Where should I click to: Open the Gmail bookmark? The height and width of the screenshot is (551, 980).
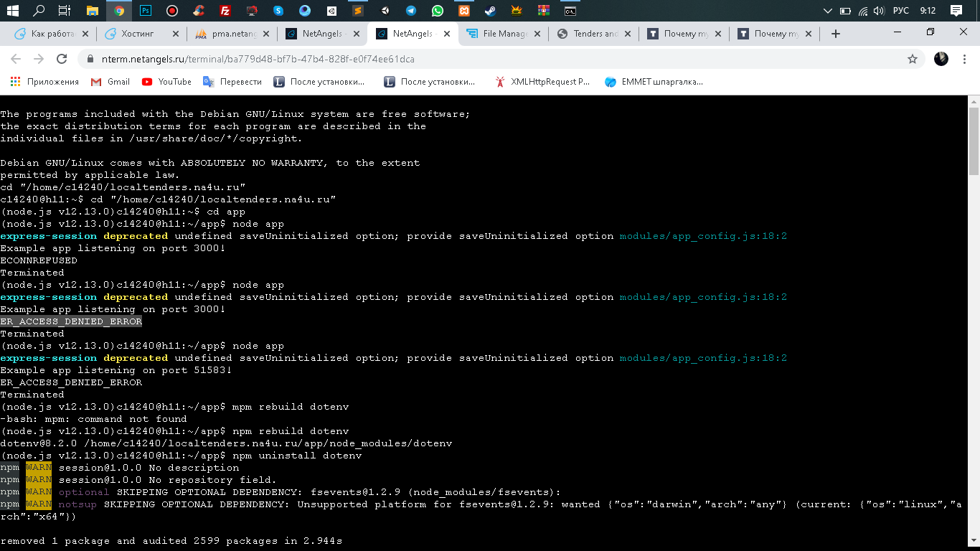(x=110, y=82)
